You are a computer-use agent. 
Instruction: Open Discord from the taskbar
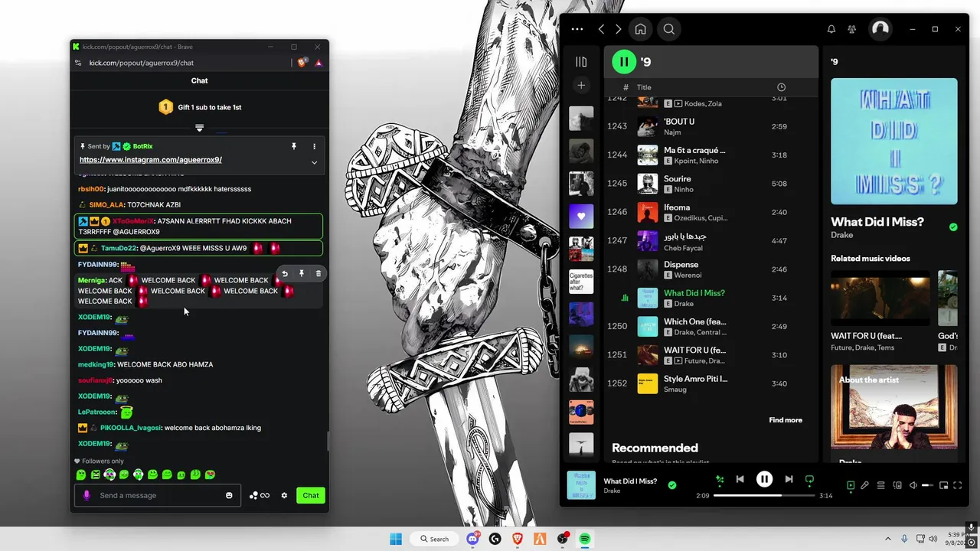472,539
